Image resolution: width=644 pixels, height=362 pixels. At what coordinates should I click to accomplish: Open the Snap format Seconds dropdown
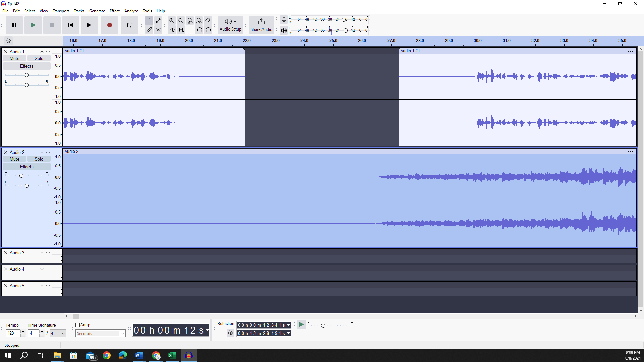click(100, 333)
